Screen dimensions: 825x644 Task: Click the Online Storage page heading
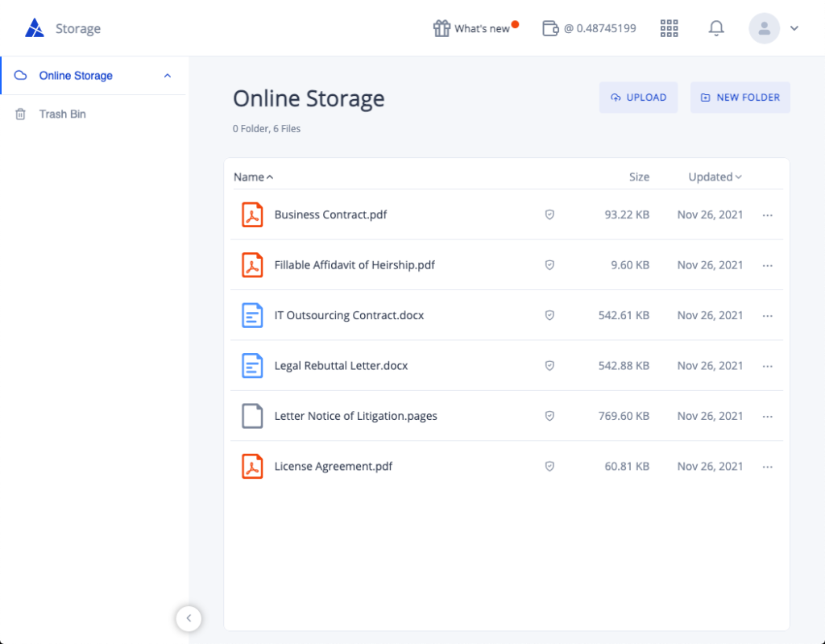[x=309, y=98]
